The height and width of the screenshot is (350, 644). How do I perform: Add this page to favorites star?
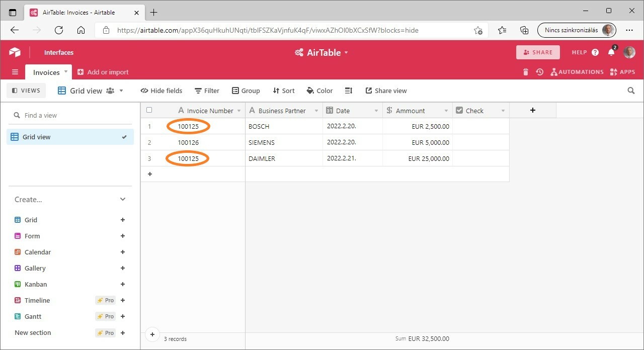[x=478, y=30]
